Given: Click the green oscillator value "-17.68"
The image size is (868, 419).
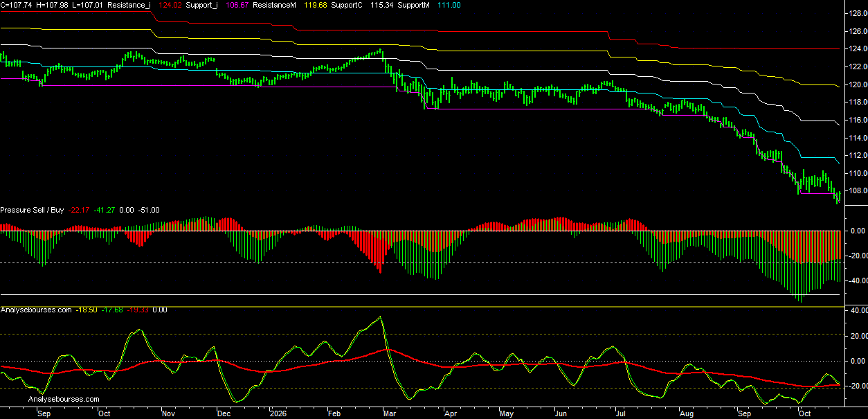Looking at the screenshot, I should coord(112,310).
